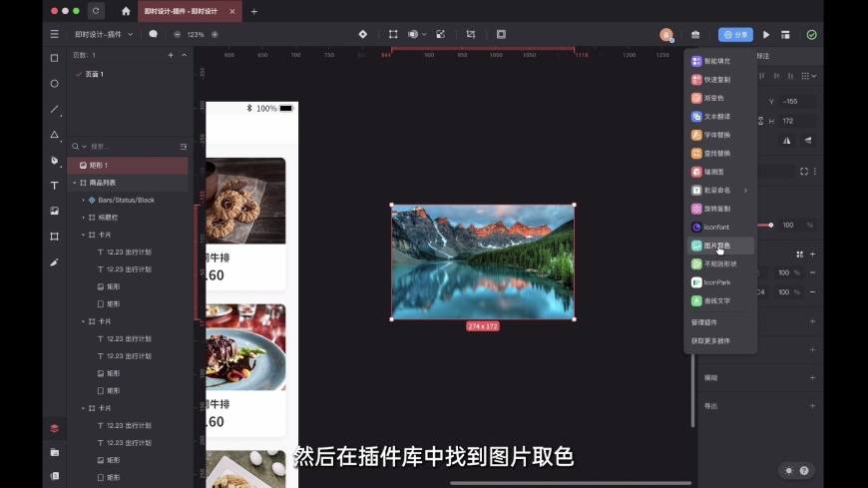Select the Ellipse tool
Image resolution: width=868 pixels, height=488 pixels.
pyautogui.click(x=54, y=84)
